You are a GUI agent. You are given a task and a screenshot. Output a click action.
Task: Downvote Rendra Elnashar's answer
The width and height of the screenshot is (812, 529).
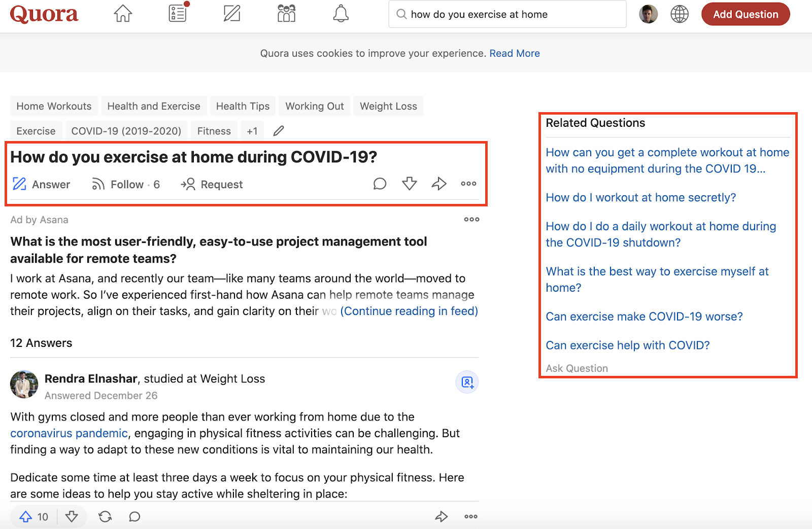point(72,517)
